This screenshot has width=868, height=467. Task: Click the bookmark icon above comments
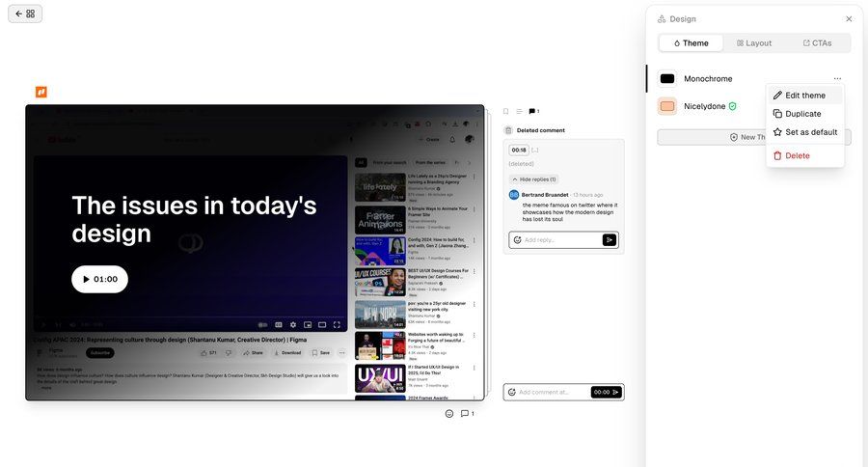point(506,112)
